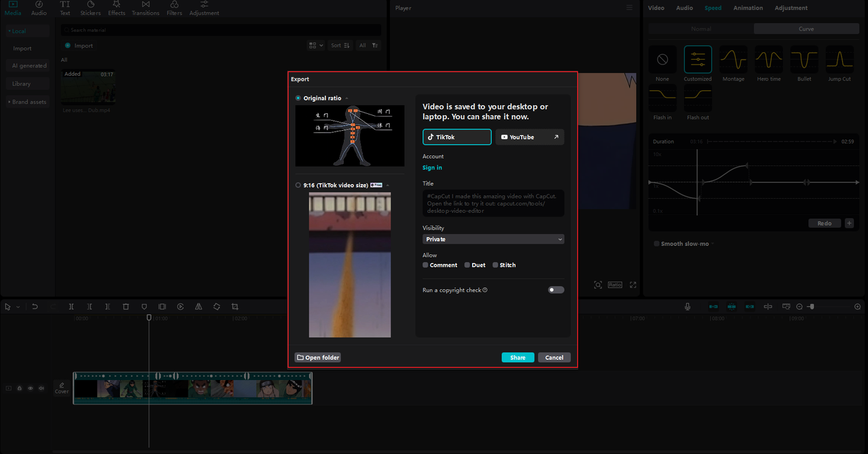This screenshot has height=454, width=868.
Task: Enable the Comment checkbox
Action: 426,265
